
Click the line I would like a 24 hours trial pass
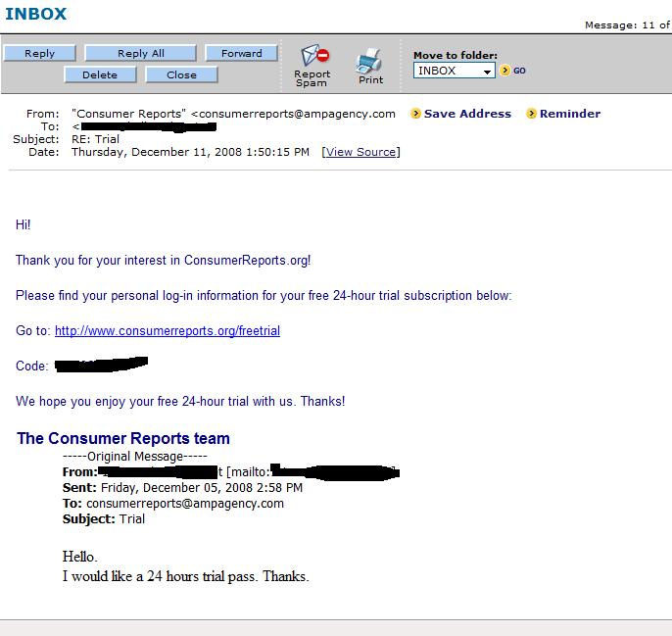tap(185, 576)
